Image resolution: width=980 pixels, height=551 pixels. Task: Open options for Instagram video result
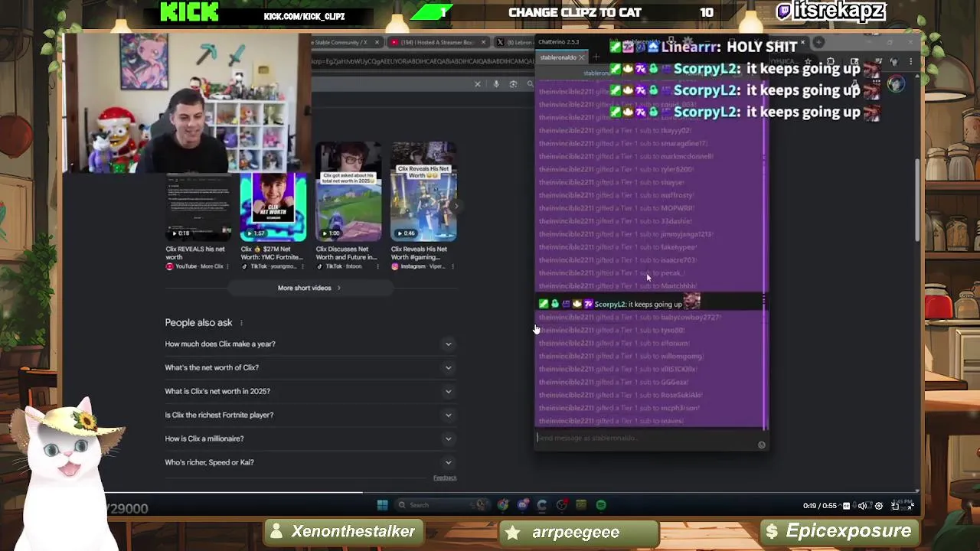click(452, 266)
